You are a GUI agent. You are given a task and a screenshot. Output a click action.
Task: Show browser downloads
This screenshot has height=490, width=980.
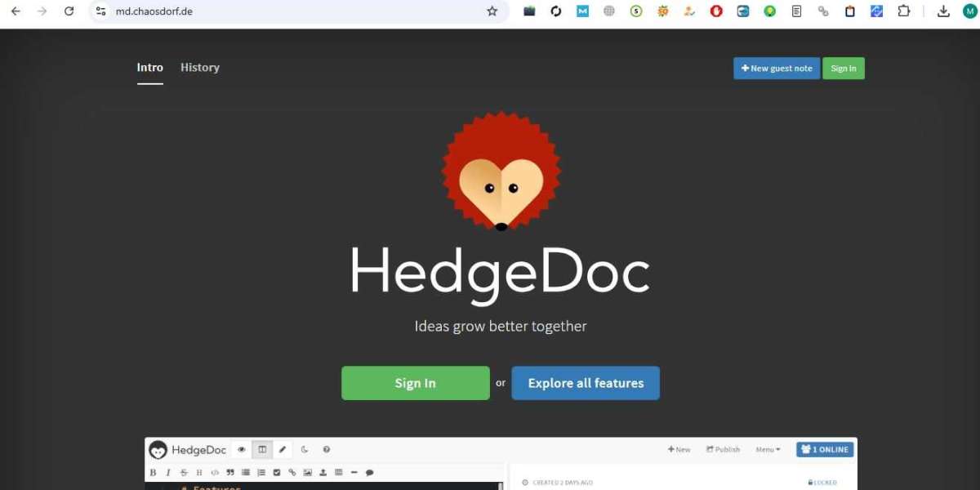943,11
